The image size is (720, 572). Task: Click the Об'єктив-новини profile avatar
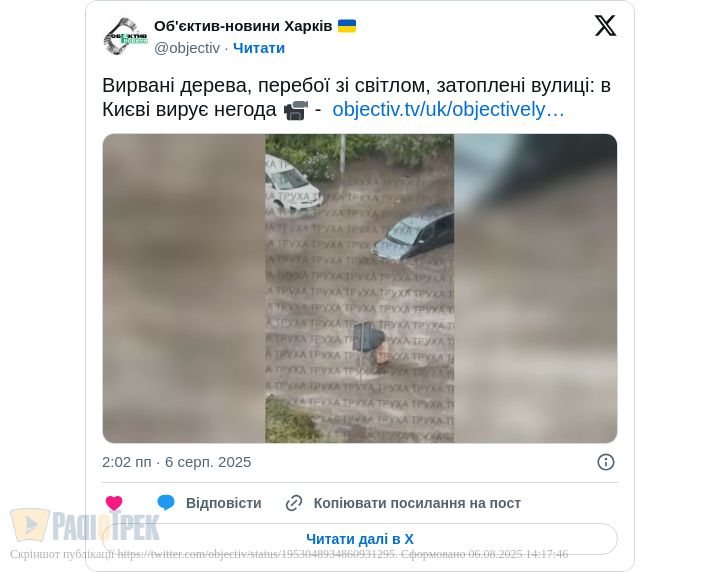(125, 36)
